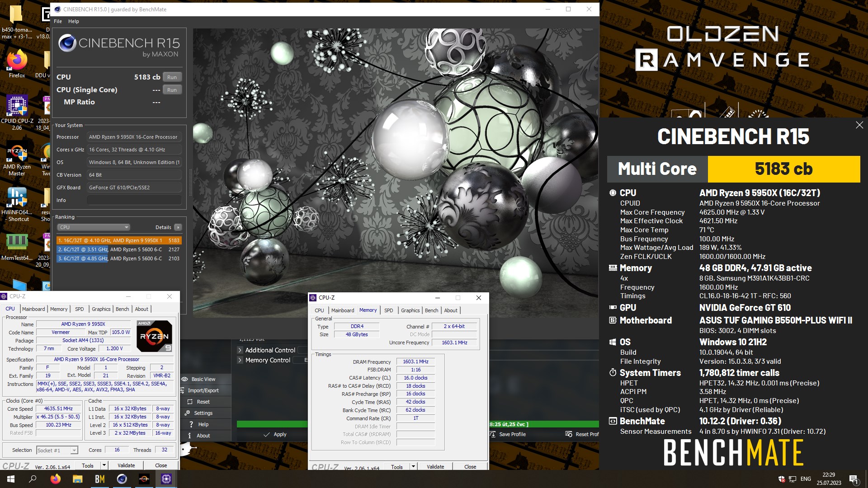Open the b450-toma... folder on the desktop
The height and width of the screenshot is (488, 868).
[x=17, y=22]
